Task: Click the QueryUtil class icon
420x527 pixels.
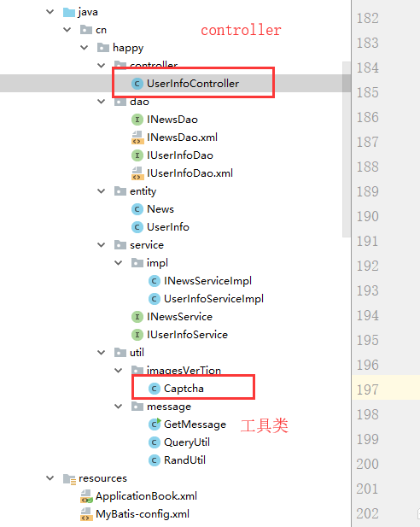Action: pos(154,442)
